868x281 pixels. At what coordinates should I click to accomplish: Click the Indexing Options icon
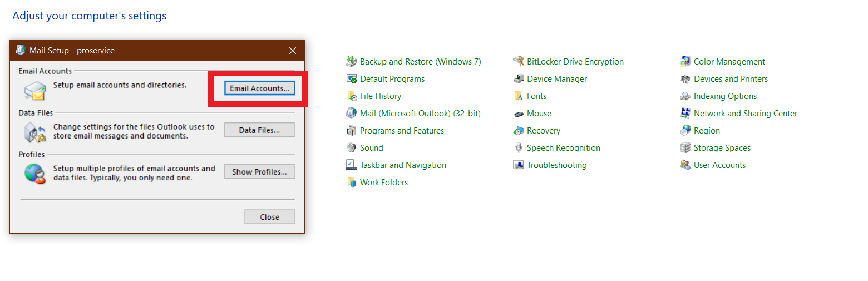685,96
